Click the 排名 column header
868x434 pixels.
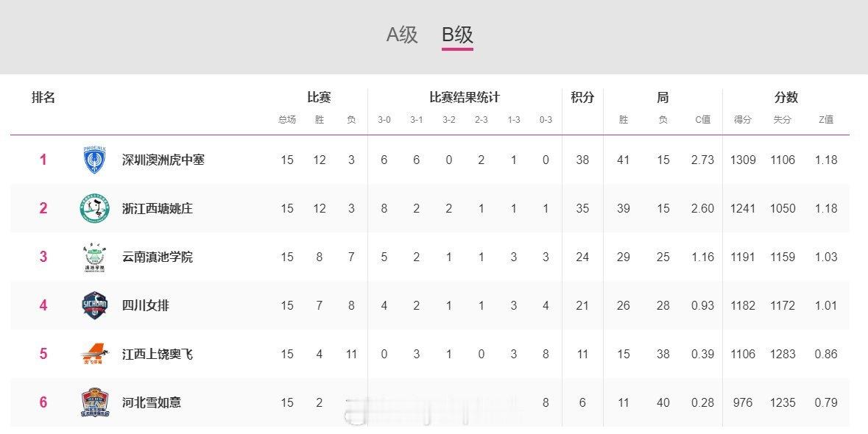[x=43, y=97]
